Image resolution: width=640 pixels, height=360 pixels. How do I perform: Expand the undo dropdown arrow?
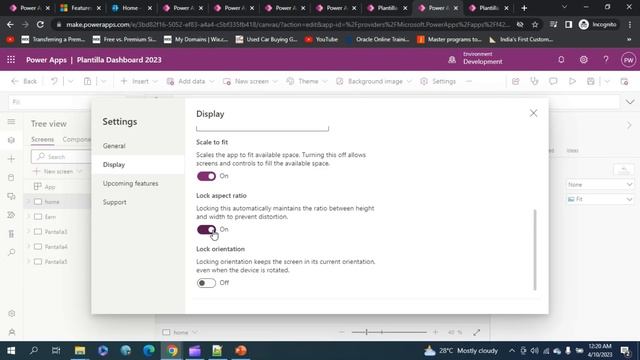[x=71, y=82]
